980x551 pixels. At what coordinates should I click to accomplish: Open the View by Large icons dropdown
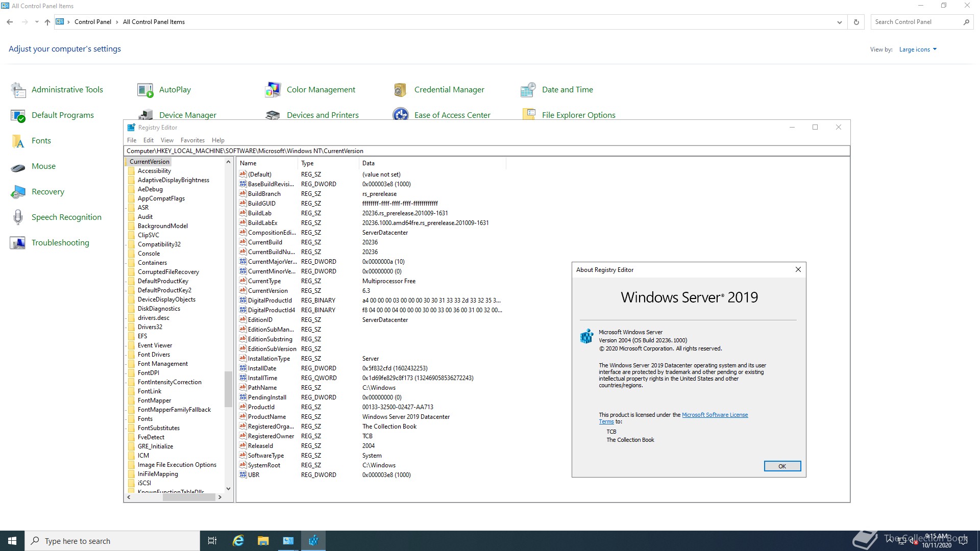tap(918, 49)
